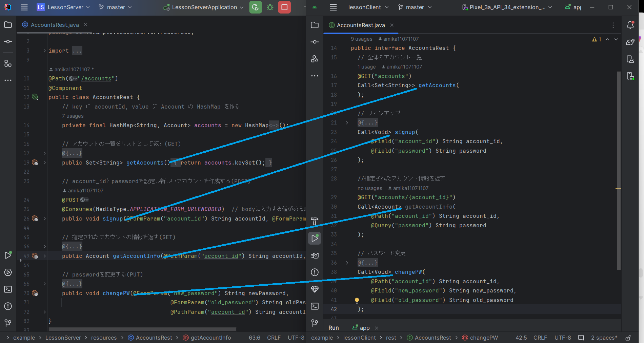Click the lightbulb quick-fix on line 41
644x343 pixels.
click(357, 300)
